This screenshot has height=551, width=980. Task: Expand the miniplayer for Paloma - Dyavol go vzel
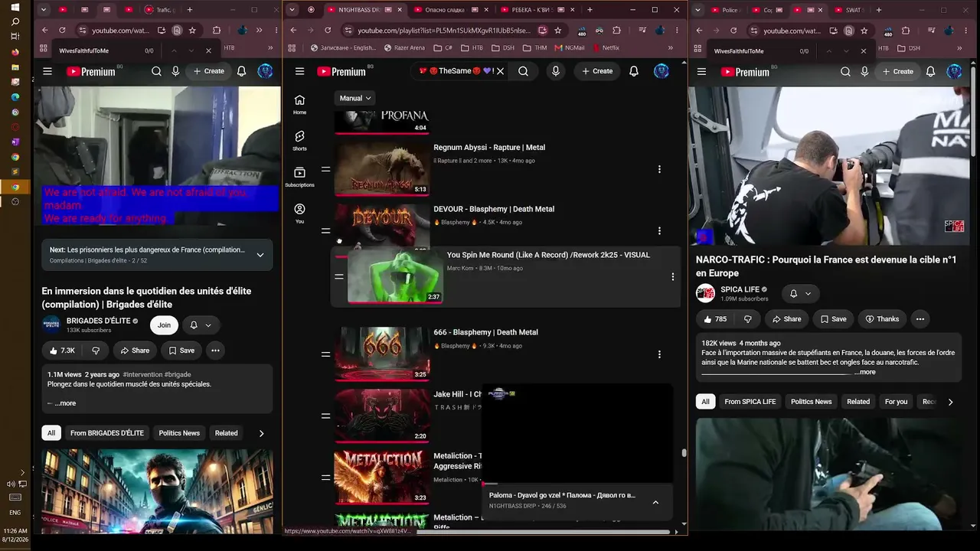(655, 503)
